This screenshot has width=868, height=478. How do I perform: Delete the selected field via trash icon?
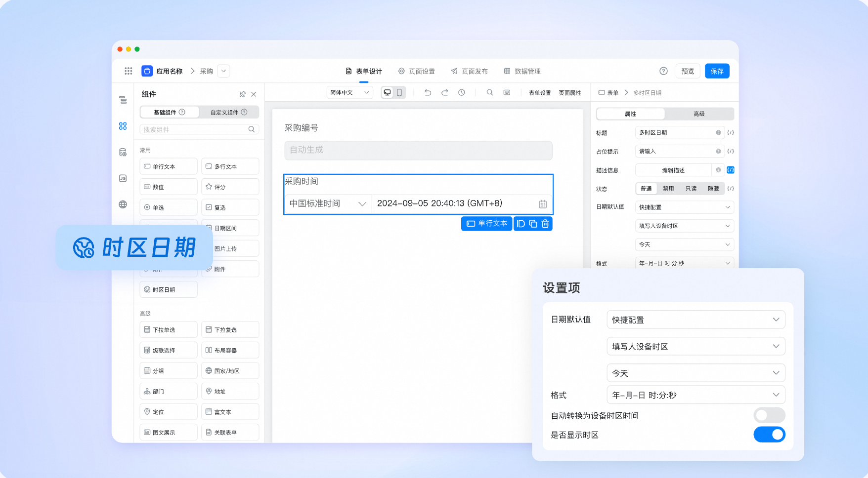(545, 224)
